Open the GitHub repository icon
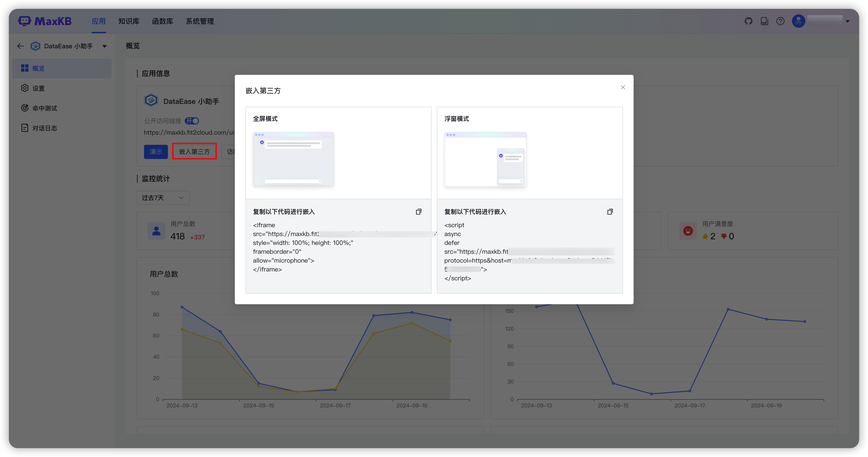Viewport: 868px width, 457px height. pyautogui.click(x=748, y=21)
